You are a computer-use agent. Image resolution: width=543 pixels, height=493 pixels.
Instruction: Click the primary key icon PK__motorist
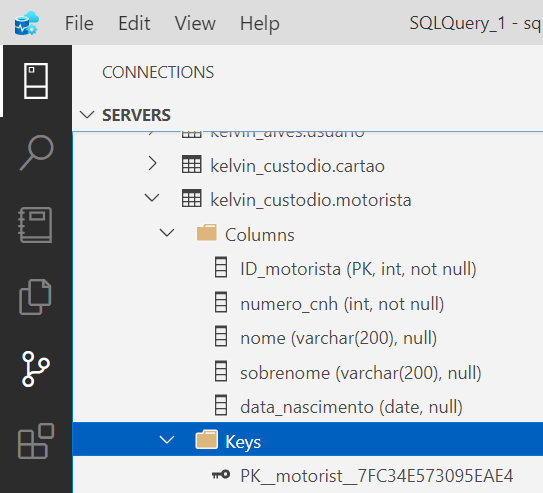[x=221, y=474]
